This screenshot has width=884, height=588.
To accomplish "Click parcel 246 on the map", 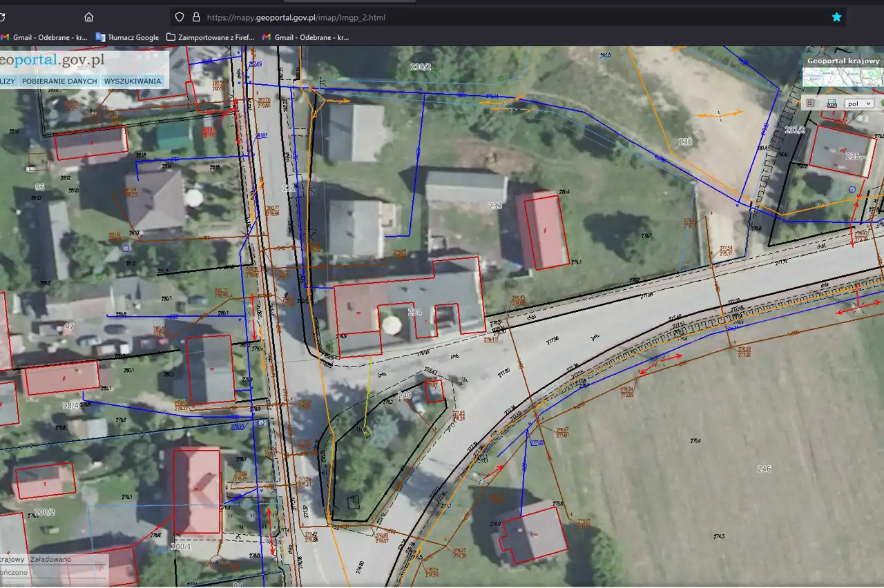I will pos(763,469).
